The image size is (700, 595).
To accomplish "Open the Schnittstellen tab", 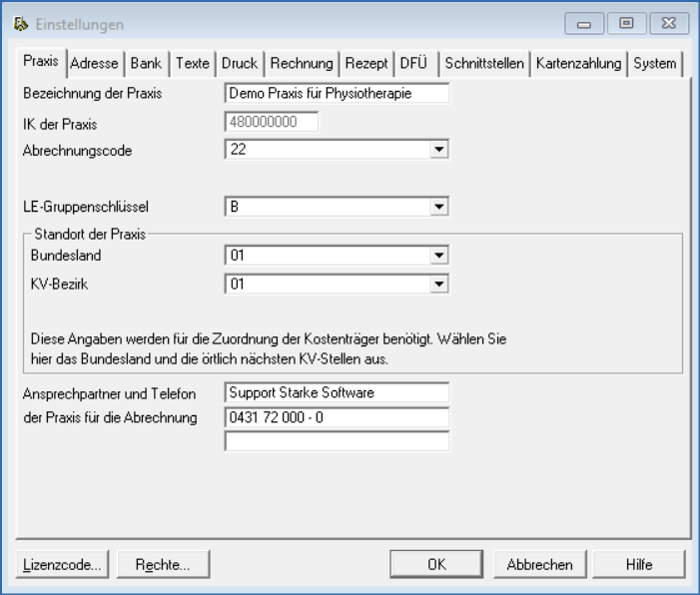I will coord(484,63).
